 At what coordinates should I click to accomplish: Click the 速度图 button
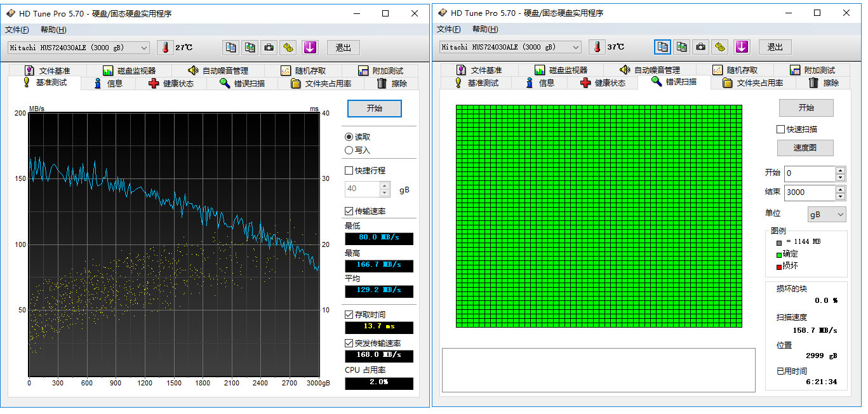coord(805,148)
